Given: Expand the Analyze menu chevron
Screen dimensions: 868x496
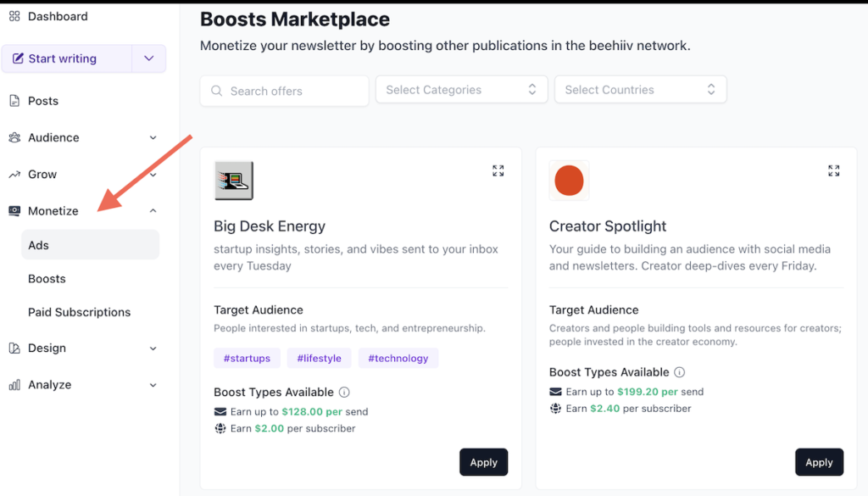Looking at the screenshot, I should tap(153, 385).
